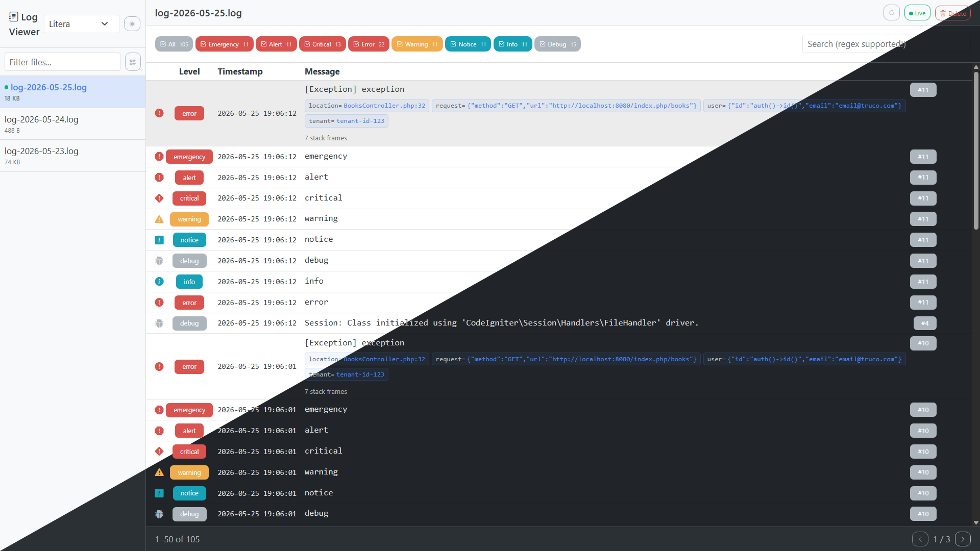The height and width of the screenshot is (551, 980).
Task: Open the file sort options button
Action: point(133,62)
